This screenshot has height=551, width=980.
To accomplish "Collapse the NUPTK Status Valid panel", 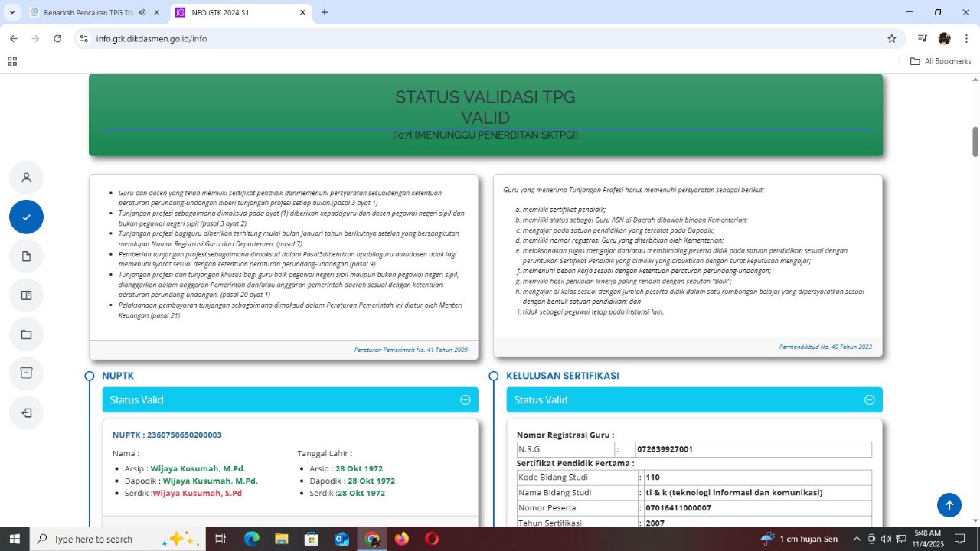I will coord(465,400).
